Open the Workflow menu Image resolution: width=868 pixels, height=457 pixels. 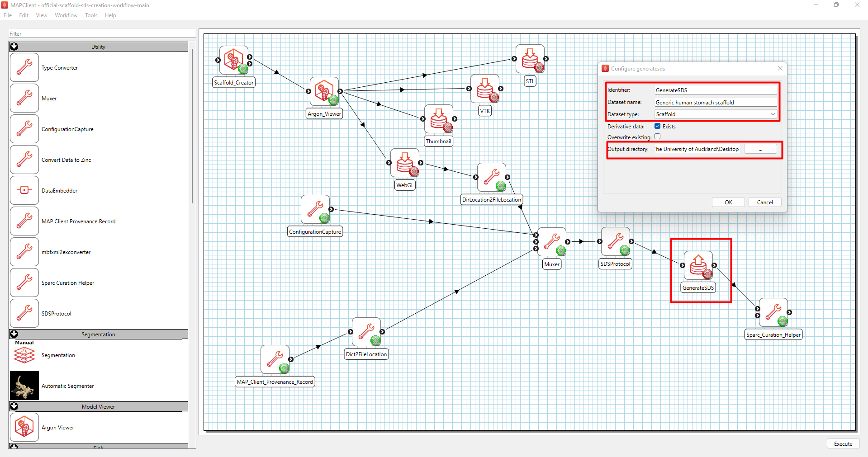[66, 15]
